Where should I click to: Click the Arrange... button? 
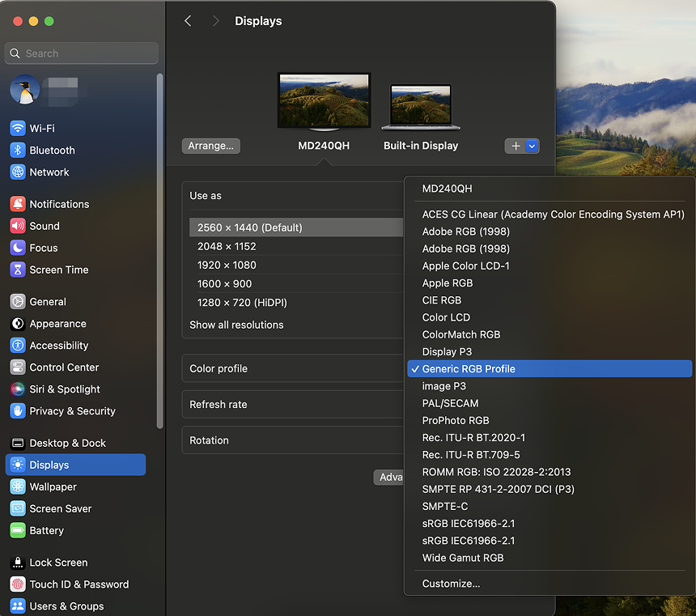(211, 146)
